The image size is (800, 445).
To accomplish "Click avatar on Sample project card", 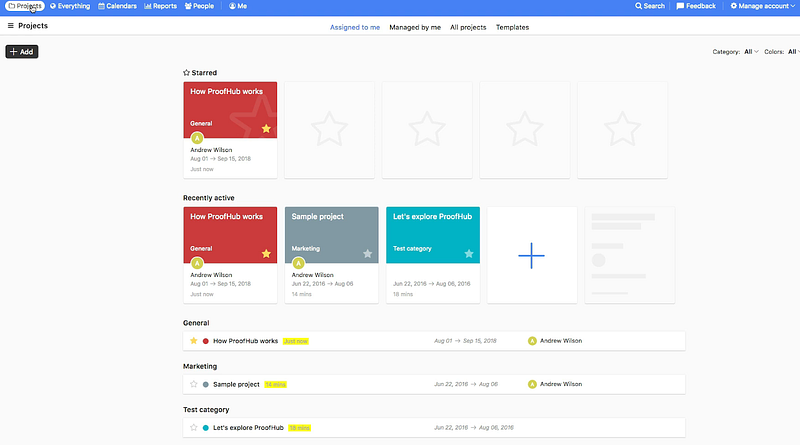I will [298, 263].
